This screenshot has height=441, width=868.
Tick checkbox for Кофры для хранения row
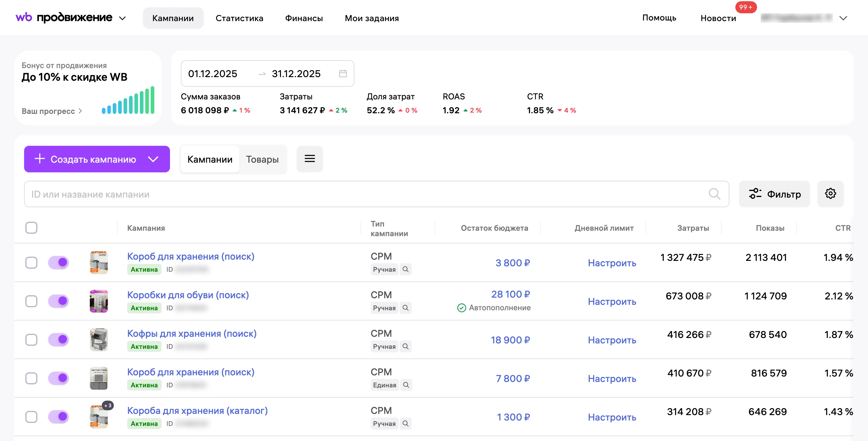click(x=31, y=339)
